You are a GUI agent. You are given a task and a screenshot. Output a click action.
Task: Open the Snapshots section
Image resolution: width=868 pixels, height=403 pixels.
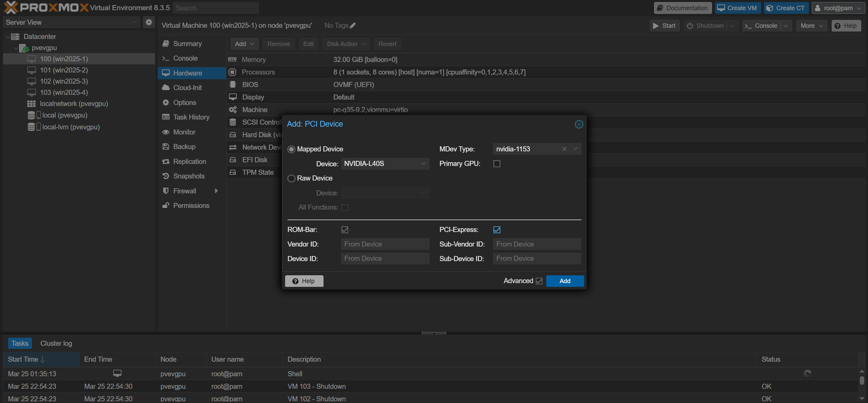tap(192, 176)
